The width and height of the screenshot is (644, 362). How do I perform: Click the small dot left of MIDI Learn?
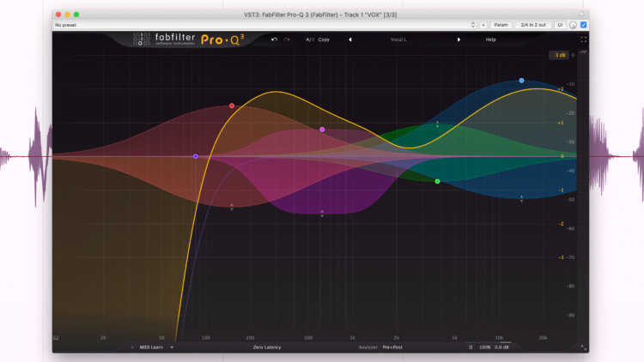tap(132, 347)
